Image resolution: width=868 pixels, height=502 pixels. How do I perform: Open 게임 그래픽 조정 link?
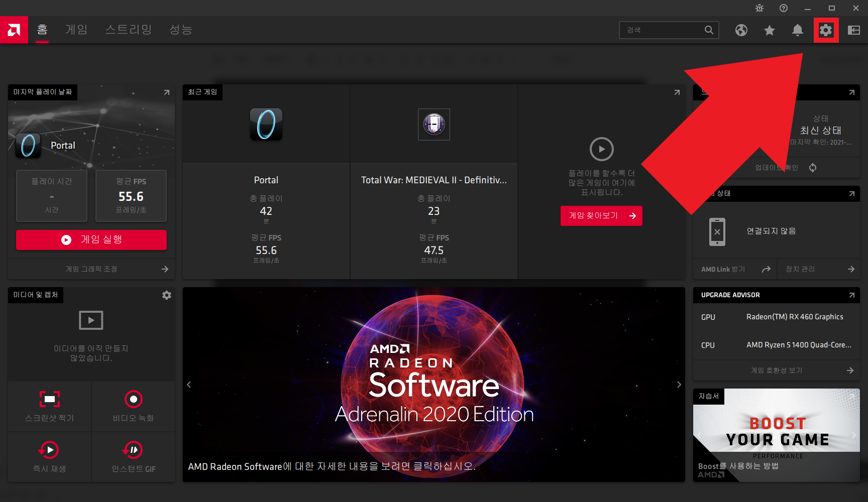point(91,269)
